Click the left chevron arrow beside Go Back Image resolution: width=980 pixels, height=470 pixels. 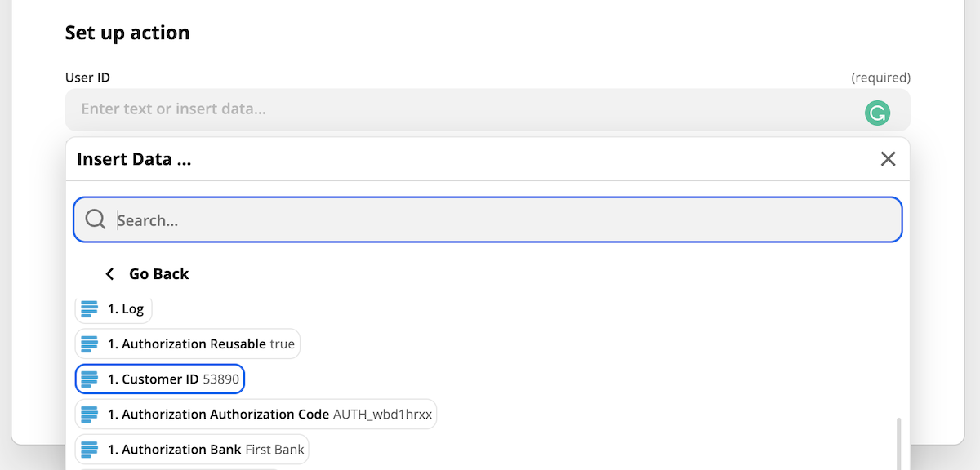click(109, 274)
